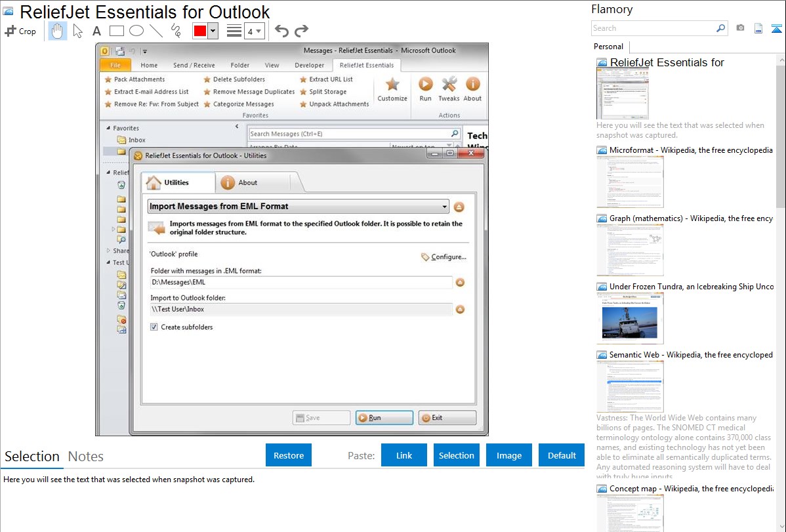This screenshot has width=786, height=532.
Task: Open the line style selector
Action: 234,31
